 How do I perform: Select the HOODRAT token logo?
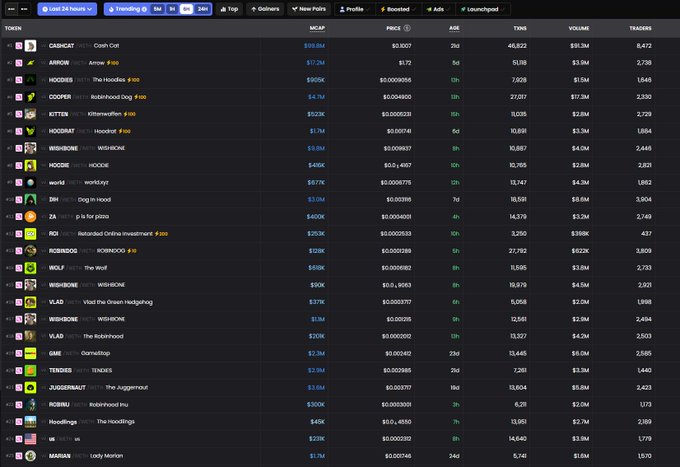(x=30, y=131)
